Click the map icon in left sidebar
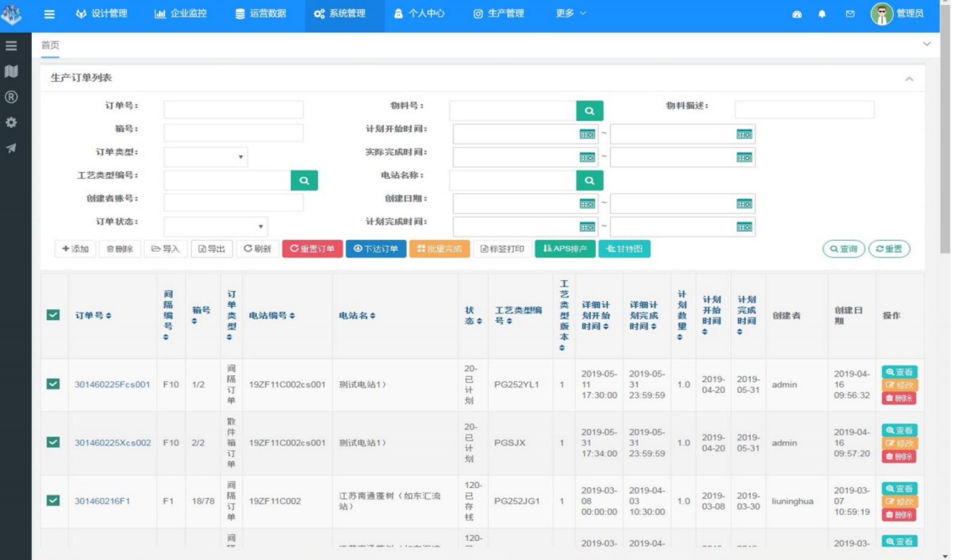 [11, 71]
